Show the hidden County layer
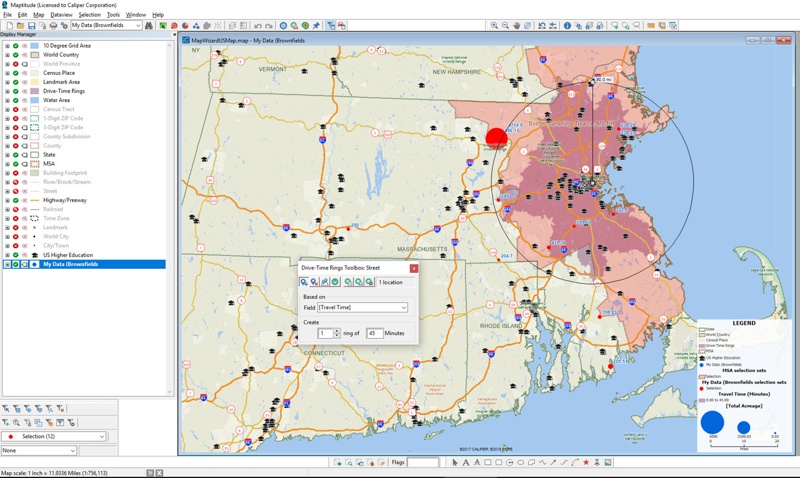The width and height of the screenshot is (800, 478). [x=15, y=146]
